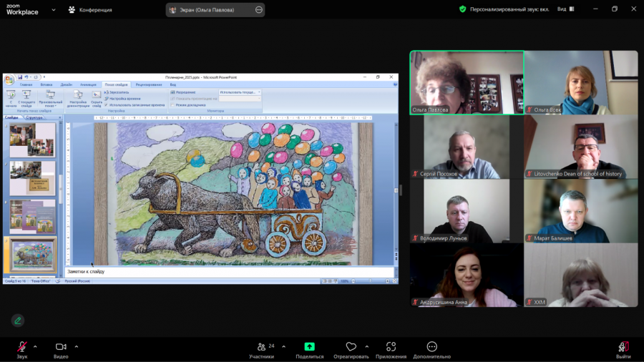Start slideshow С начала icon
The image size is (644, 362).
pyautogui.click(x=11, y=95)
